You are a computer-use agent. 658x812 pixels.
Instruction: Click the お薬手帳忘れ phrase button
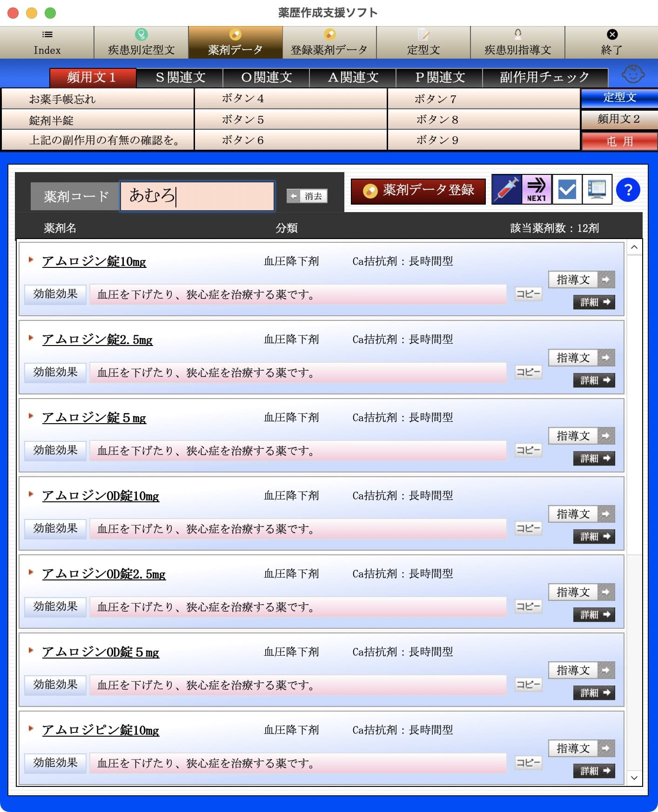pos(98,99)
